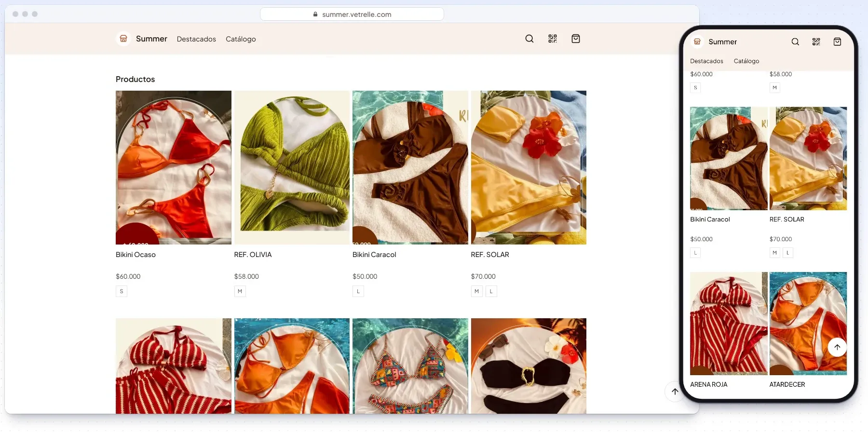Tap the ATARDECER title in mobile preview
This screenshot has width=868, height=434.
click(787, 384)
